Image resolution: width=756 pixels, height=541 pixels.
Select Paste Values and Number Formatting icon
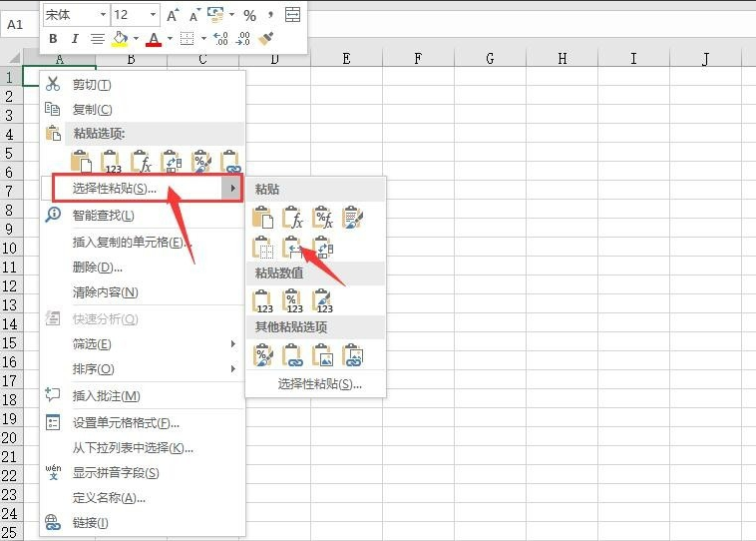(x=293, y=301)
